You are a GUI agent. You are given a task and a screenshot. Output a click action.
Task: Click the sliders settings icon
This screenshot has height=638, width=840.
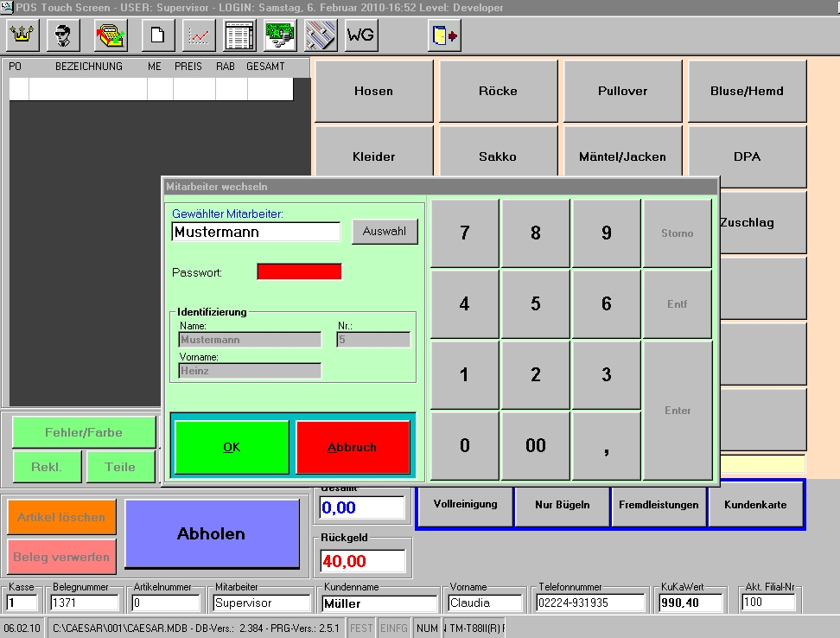321,35
